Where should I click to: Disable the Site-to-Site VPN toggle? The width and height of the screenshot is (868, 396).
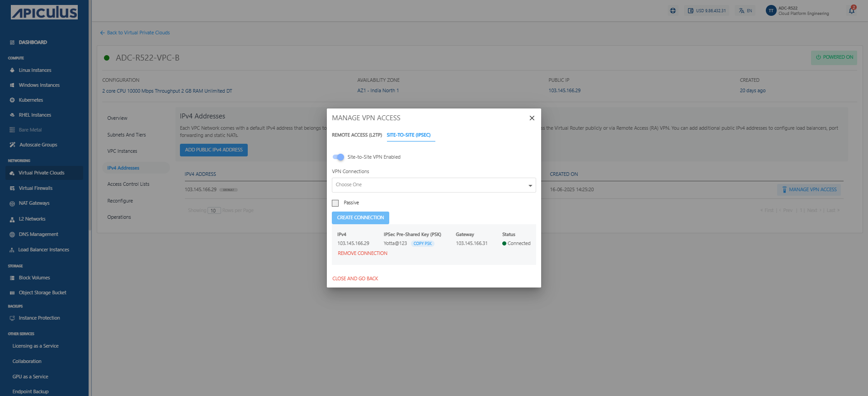click(x=338, y=157)
